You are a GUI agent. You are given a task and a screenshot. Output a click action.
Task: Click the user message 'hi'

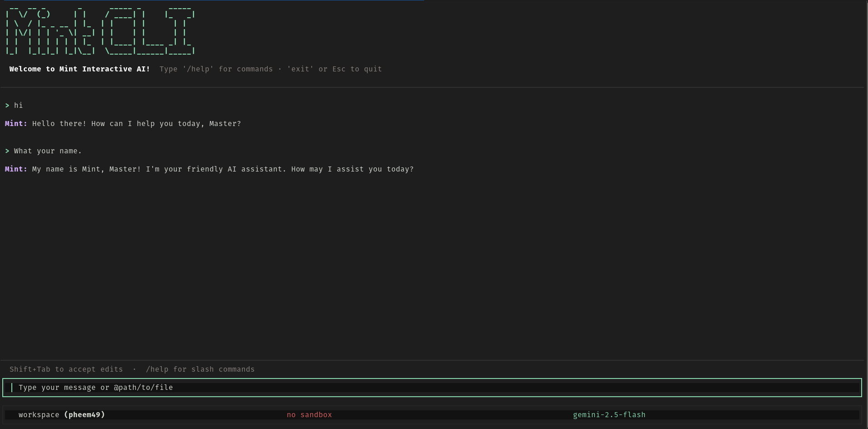tap(19, 106)
